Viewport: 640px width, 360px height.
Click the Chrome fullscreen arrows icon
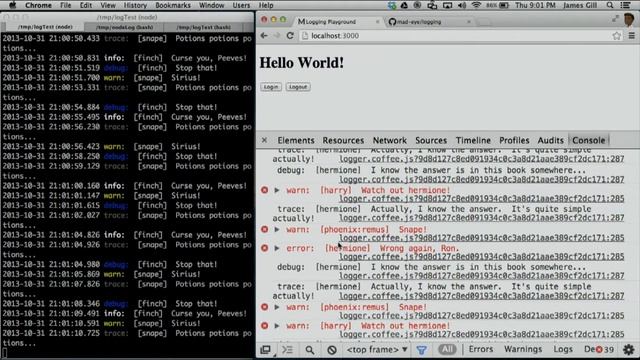615,19
